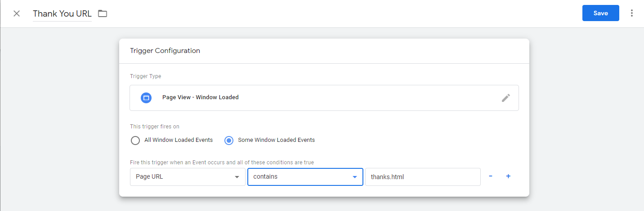
Task: Click the Trigger Configuration heading
Action: point(165,51)
